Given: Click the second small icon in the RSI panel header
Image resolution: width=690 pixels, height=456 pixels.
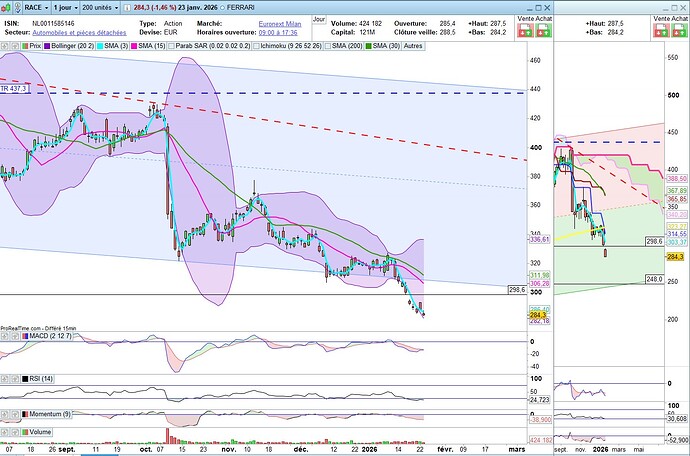Looking at the screenshot, I should coord(15,379).
